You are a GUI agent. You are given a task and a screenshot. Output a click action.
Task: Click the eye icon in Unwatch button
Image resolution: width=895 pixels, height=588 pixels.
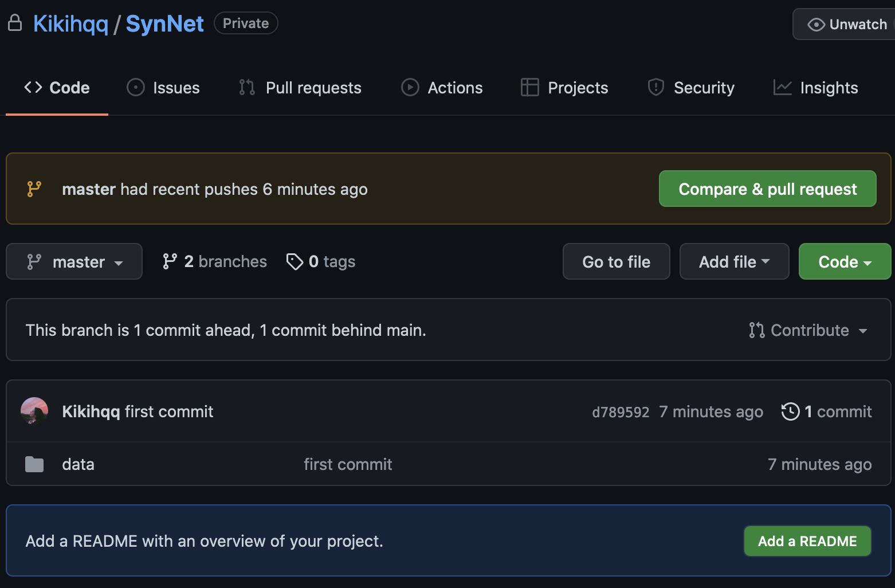click(816, 25)
